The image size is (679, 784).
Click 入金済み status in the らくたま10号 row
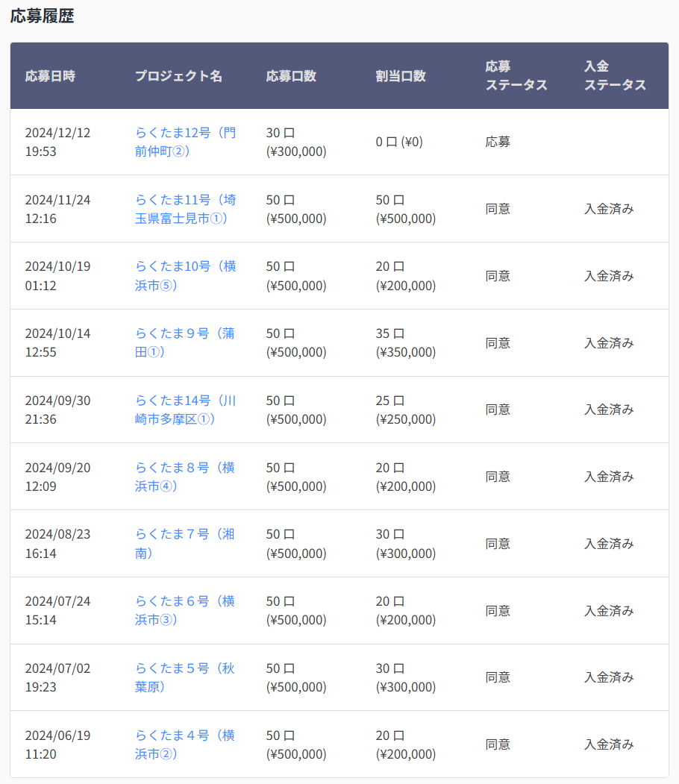coord(609,276)
